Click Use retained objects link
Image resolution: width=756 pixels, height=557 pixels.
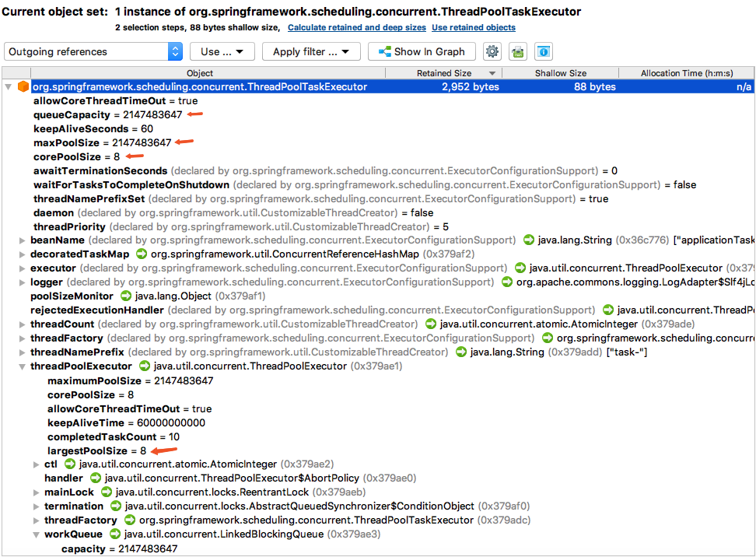pyautogui.click(x=474, y=27)
